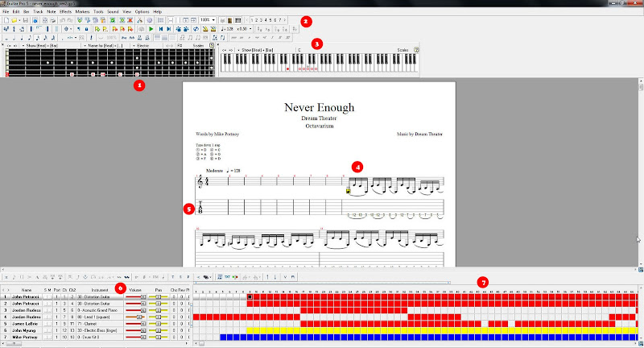The image size is (644, 348).
Task: Select the eighth note duration icon
Action: pos(30,37)
